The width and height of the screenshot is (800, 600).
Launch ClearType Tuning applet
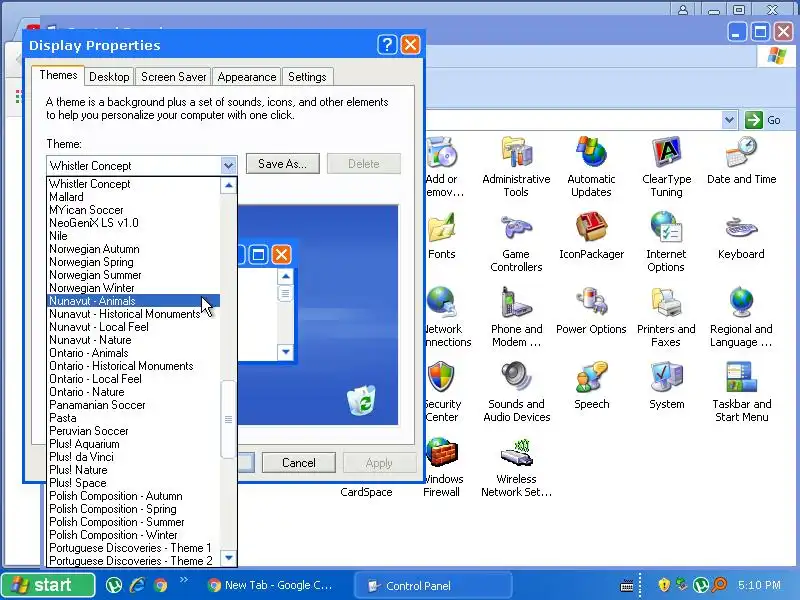pyautogui.click(x=666, y=167)
